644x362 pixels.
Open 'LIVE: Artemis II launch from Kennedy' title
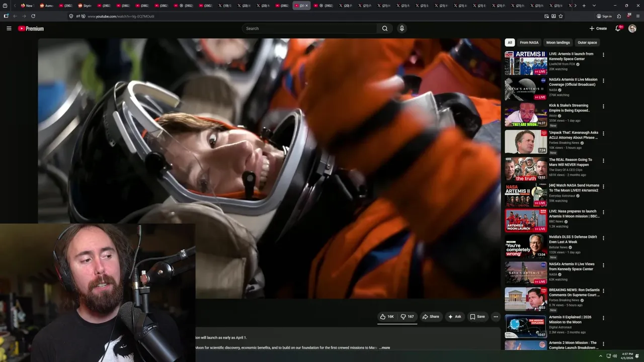pos(571,56)
